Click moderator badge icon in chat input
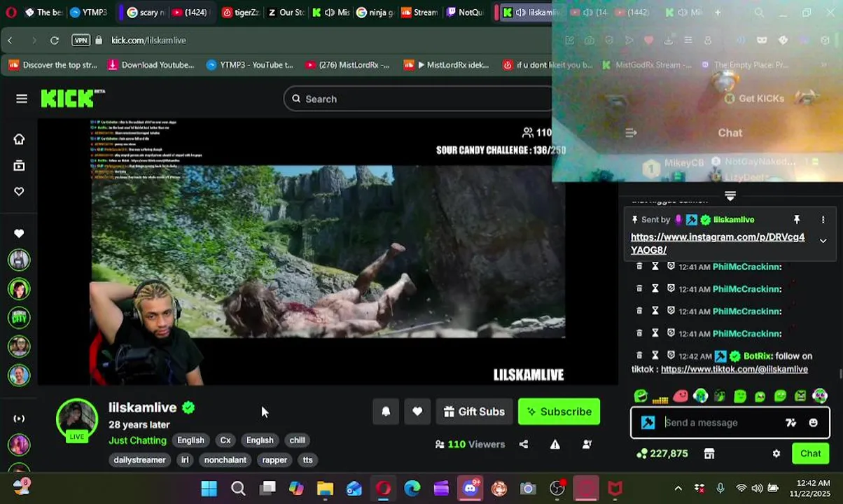The image size is (843, 504). point(648,423)
